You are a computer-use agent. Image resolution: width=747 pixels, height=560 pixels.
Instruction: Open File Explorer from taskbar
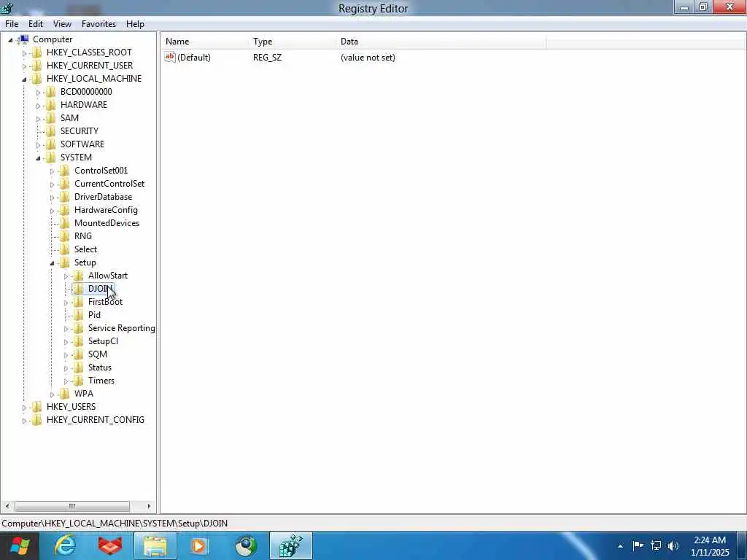[155, 545]
